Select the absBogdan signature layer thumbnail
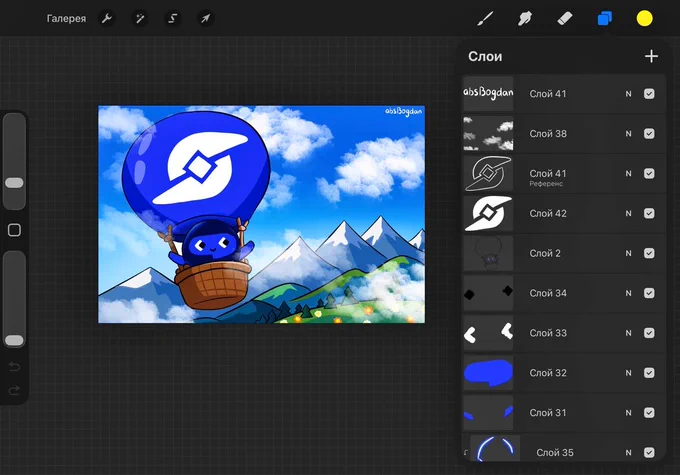 (488, 94)
